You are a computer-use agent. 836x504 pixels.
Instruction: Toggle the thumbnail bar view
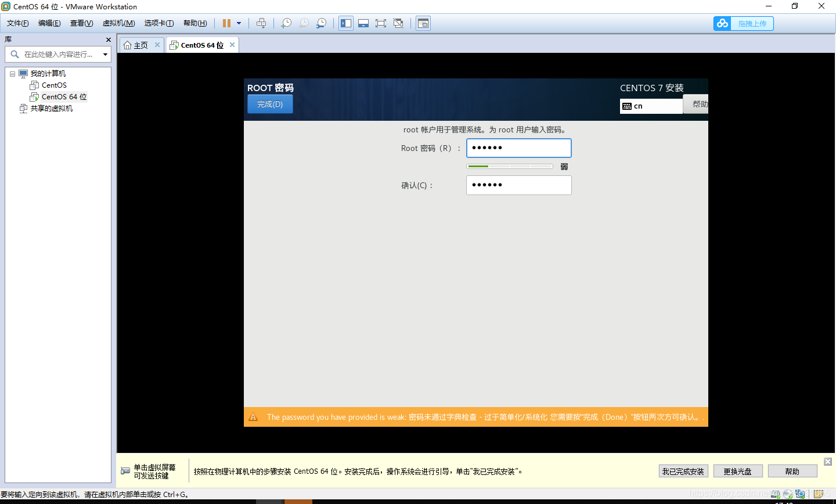tap(363, 23)
